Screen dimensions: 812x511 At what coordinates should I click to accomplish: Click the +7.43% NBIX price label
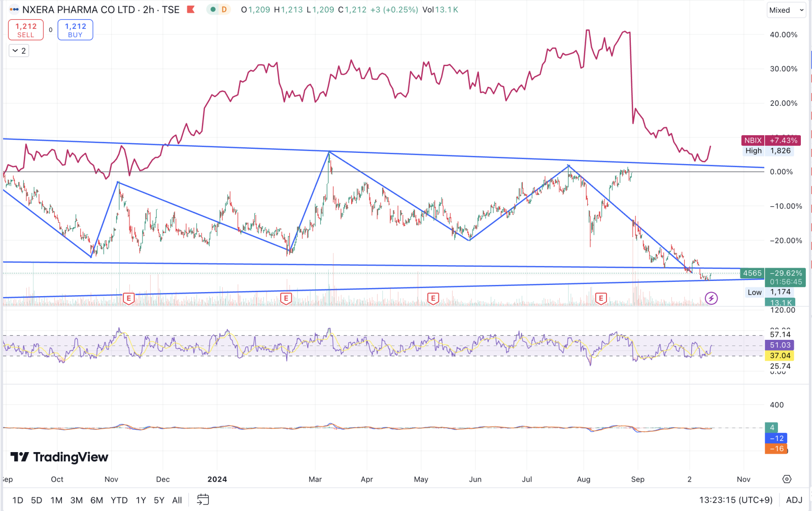[784, 140]
